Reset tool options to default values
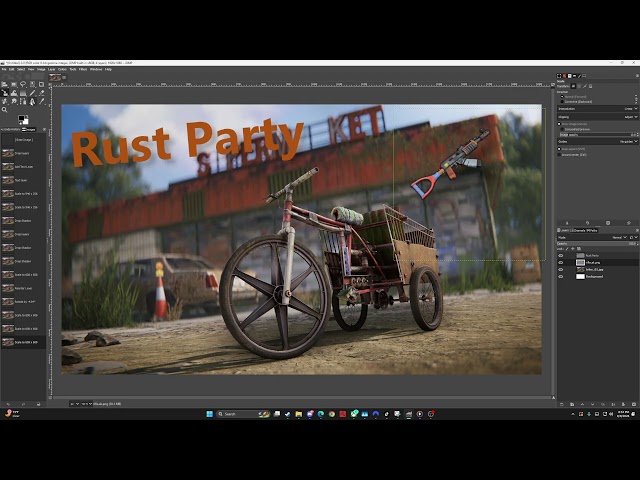Screen dimensions: 640x480 [x=629, y=223]
